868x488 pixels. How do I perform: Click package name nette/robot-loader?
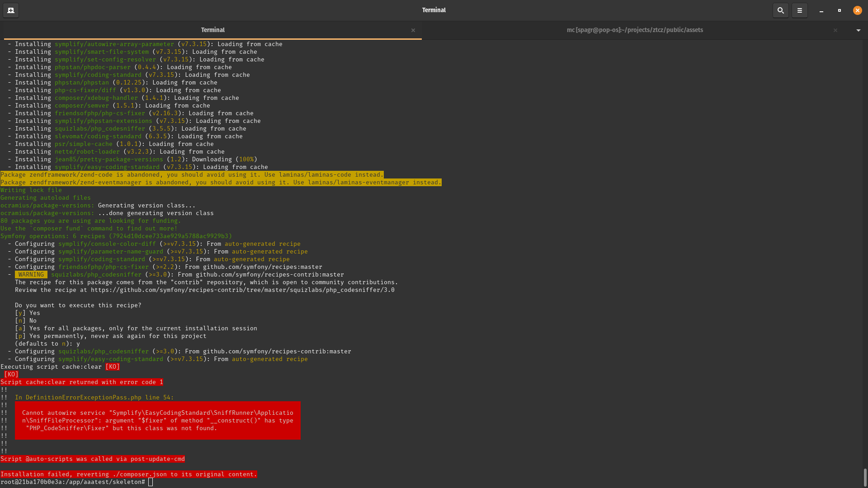(x=87, y=152)
